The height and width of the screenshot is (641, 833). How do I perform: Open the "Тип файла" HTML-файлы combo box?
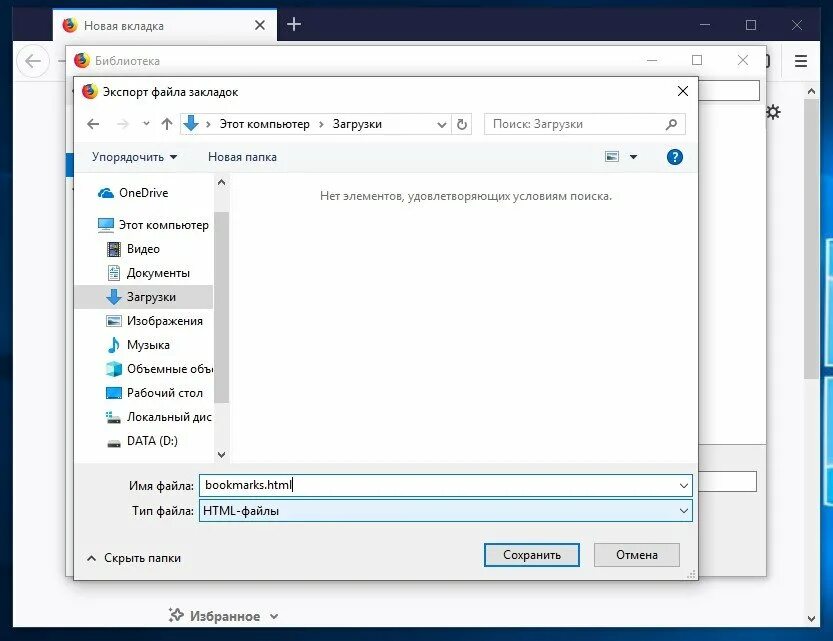[x=446, y=511]
